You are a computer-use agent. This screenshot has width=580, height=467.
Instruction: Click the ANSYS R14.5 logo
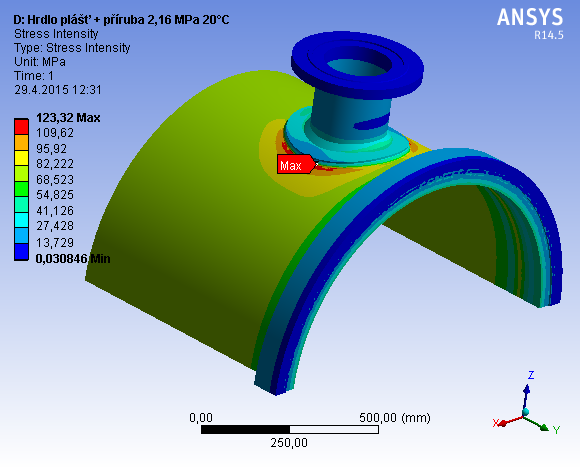point(530,23)
